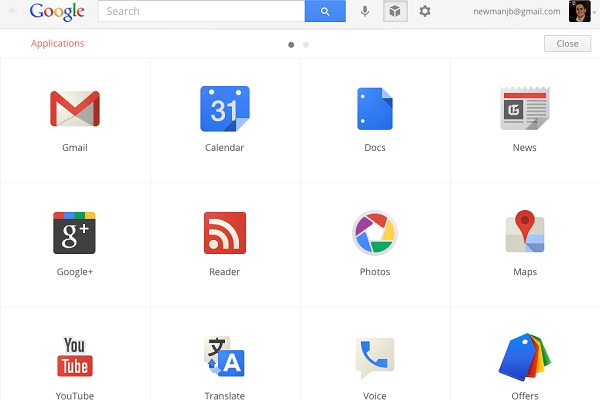Click the Voice label text
This screenshot has width=600, height=400.
coord(375,395)
